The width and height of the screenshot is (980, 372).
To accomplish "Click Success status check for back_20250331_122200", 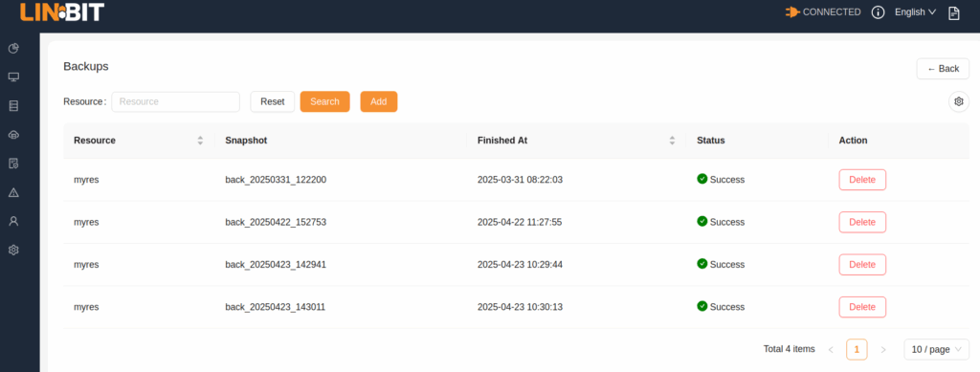I will coord(702,179).
